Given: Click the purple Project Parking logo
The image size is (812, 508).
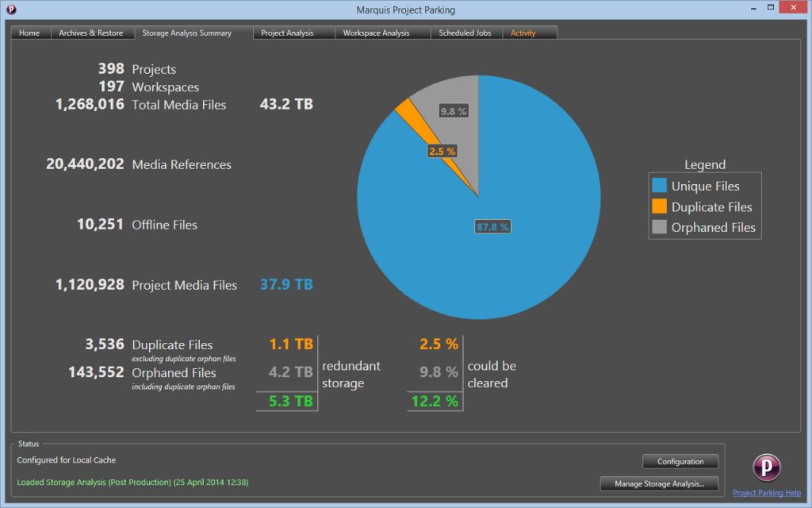Looking at the screenshot, I should [767, 467].
